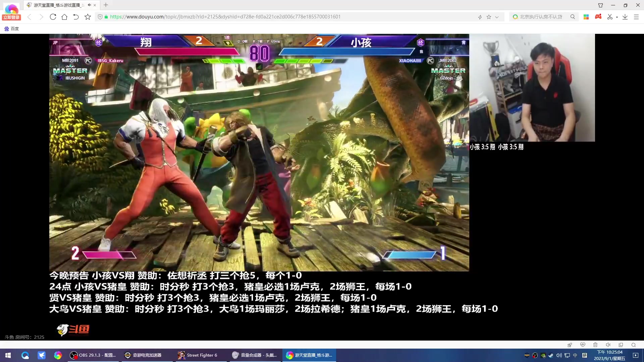Reload the Douyu page
This screenshot has height=362, width=644.
click(53, 17)
